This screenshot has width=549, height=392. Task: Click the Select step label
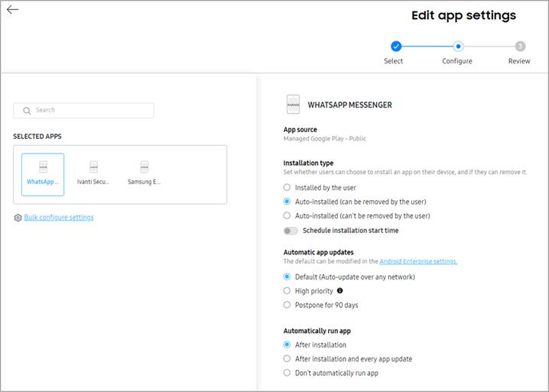pos(393,61)
